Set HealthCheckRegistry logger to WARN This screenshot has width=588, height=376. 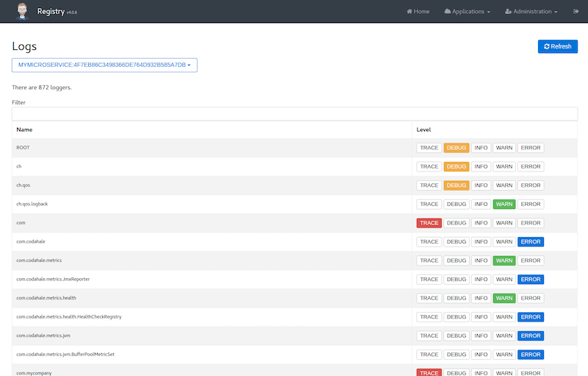pos(503,317)
